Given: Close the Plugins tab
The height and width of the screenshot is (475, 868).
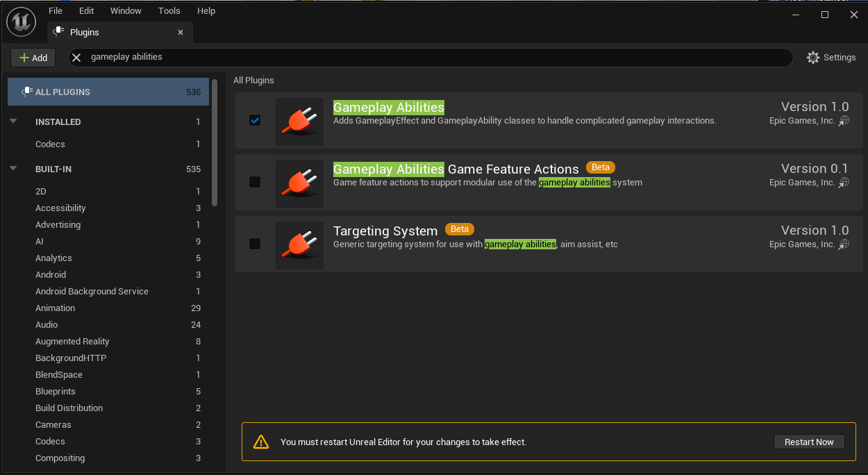Looking at the screenshot, I should (x=181, y=32).
